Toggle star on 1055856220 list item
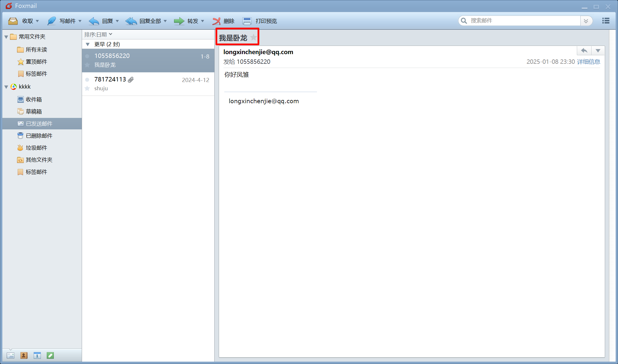Viewport: 618px width, 364px height. click(87, 65)
